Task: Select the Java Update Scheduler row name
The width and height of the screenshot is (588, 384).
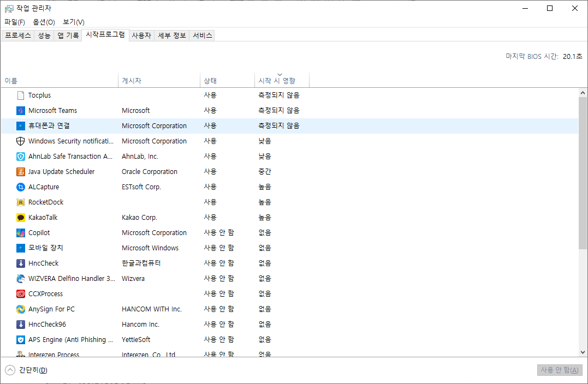Action: point(62,172)
